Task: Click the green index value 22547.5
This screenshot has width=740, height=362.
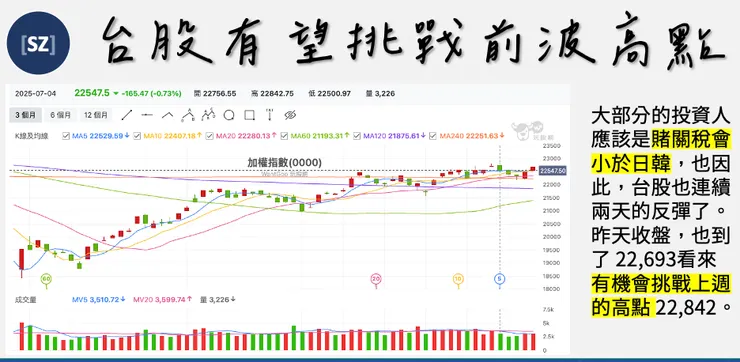Action: coord(92,93)
